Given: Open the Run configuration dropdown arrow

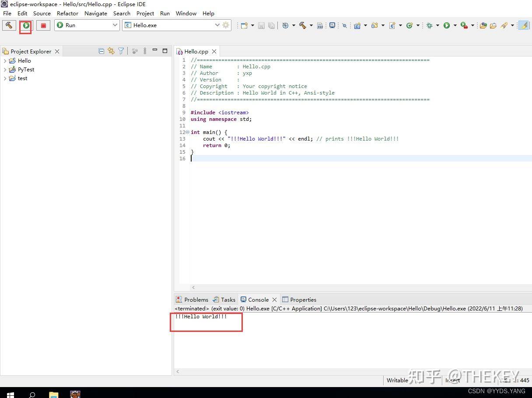Looking at the screenshot, I should pos(115,25).
